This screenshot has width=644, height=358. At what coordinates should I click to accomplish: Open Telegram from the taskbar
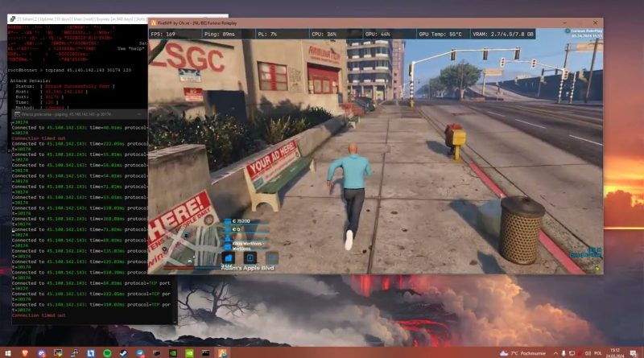tap(140, 353)
